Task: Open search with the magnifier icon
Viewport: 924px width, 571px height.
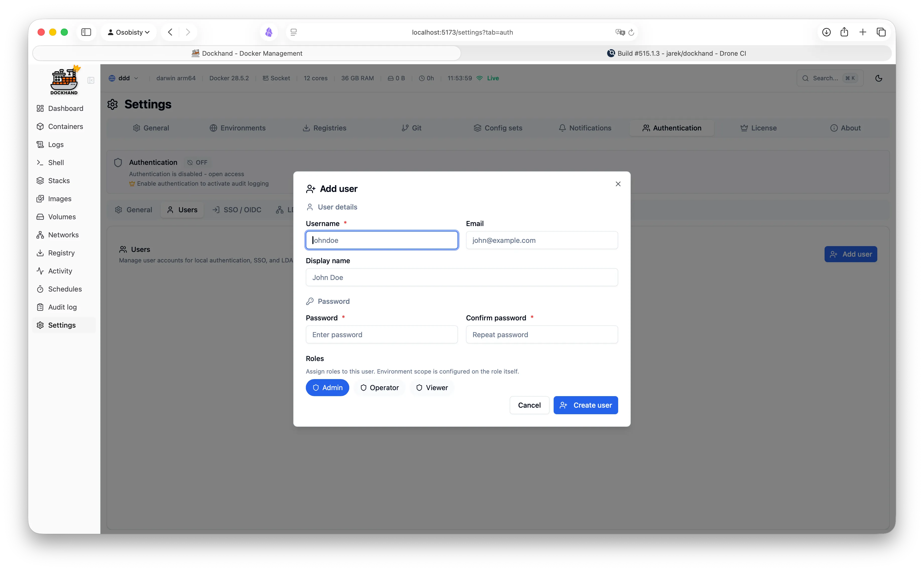Action: click(806, 78)
